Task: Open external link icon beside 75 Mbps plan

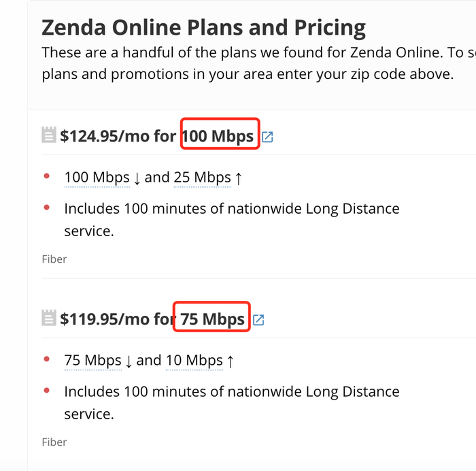Action: [258, 320]
